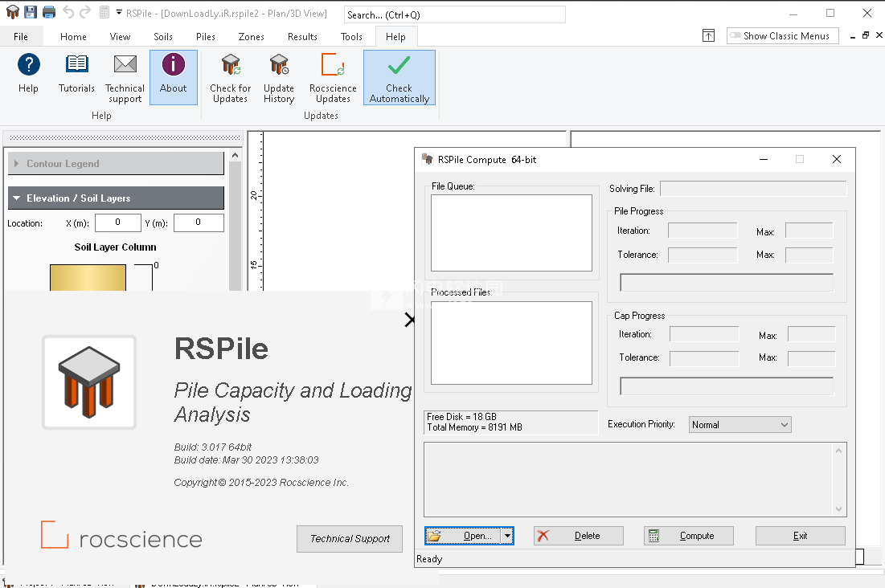Click the File Queue list box

(511, 233)
